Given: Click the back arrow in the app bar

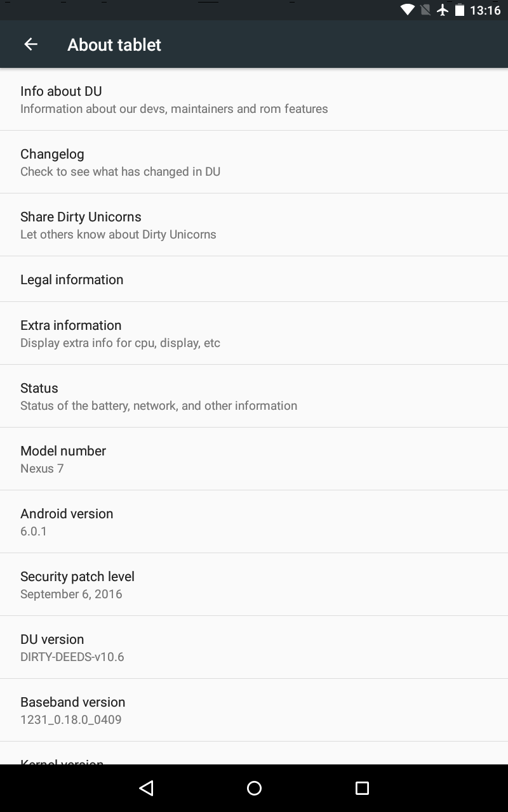Looking at the screenshot, I should point(30,44).
